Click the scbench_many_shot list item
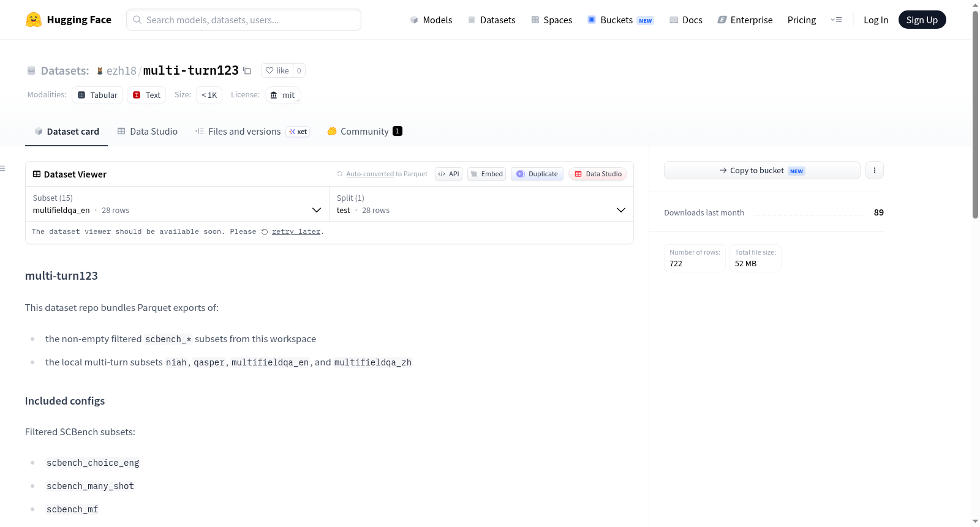 point(90,486)
